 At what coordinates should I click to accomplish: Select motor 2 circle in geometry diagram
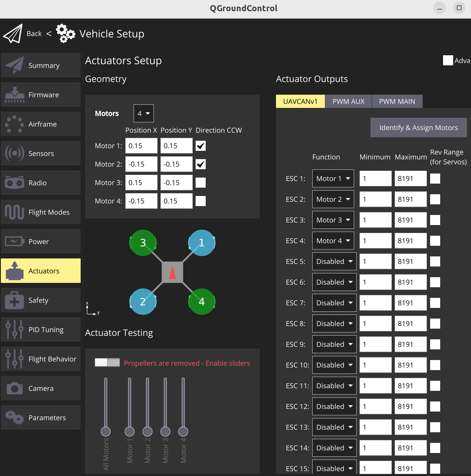tap(143, 302)
